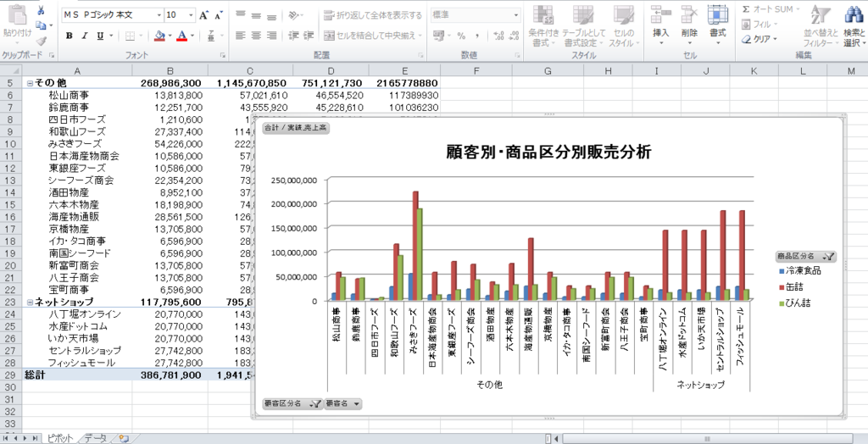Set top vertical alignment

[x=240, y=15]
